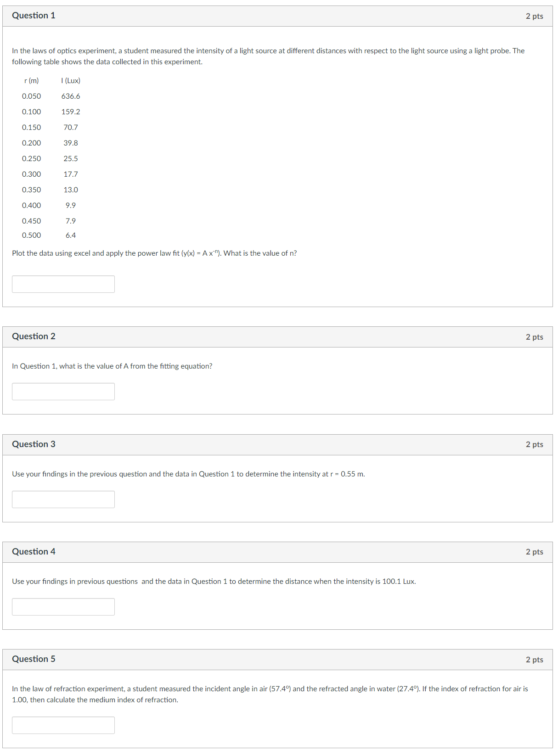This screenshot has height=756, width=558.
Task: Click "2 pts" in the Question 5 header
Action: pos(535,660)
